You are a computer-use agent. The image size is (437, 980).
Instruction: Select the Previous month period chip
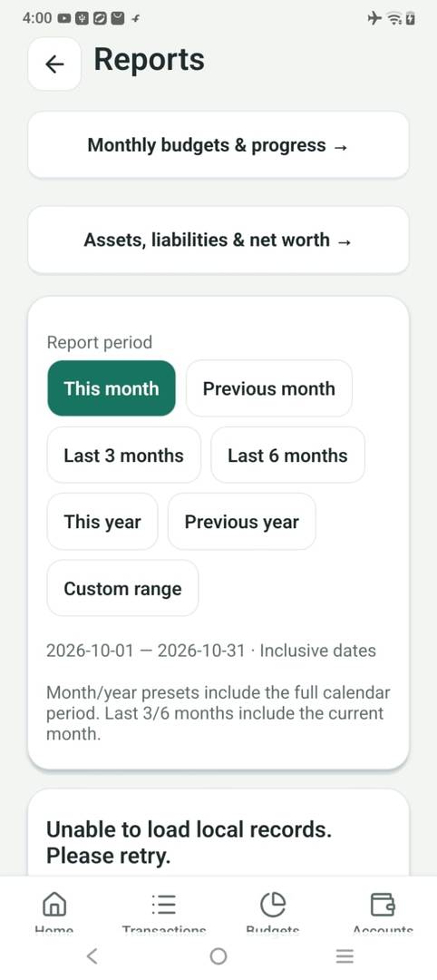269,388
